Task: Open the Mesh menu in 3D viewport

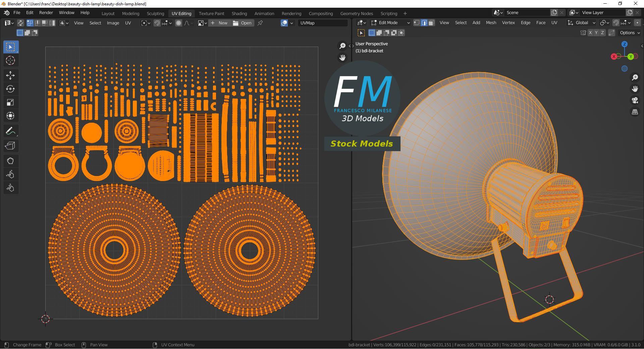Action: tap(491, 23)
